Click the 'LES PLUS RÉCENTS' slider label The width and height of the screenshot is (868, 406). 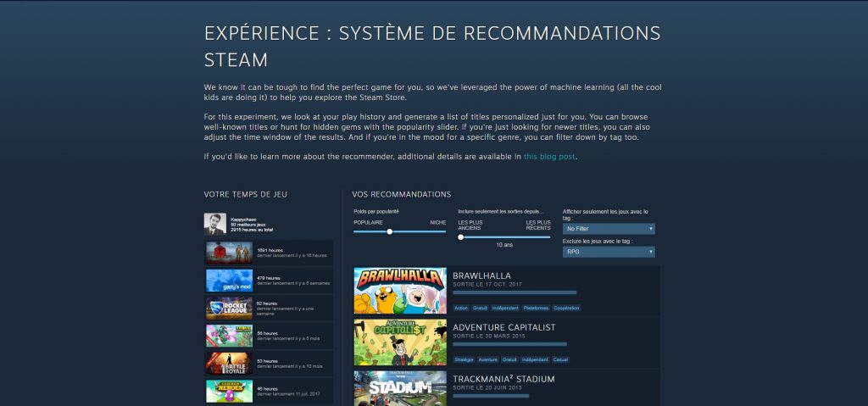[538, 225]
